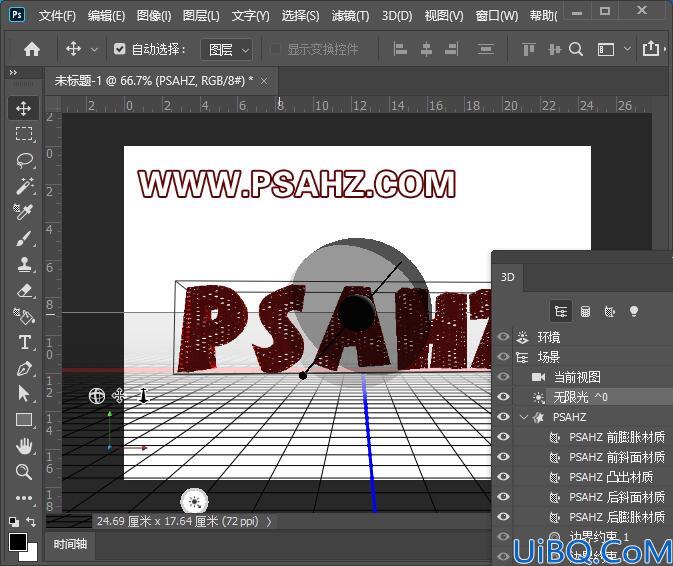Select the Eyedropper tool

pyautogui.click(x=24, y=212)
